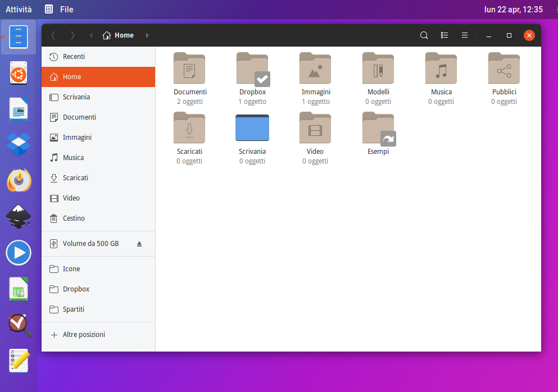Select the Video folder icon in main view
The height and width of the screenshot is (392, 558).
coord(315,127)
